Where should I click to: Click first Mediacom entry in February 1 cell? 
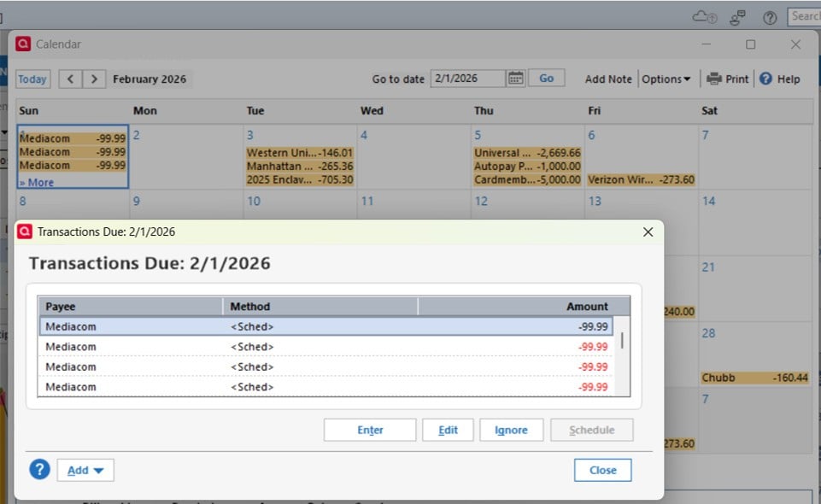(x=73, y=138)
